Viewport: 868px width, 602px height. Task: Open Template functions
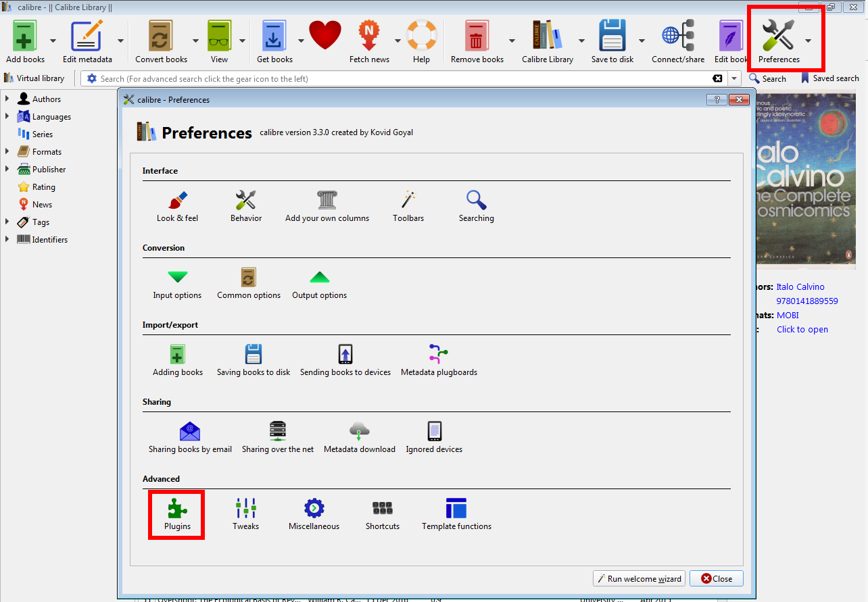tap(456, 512)
